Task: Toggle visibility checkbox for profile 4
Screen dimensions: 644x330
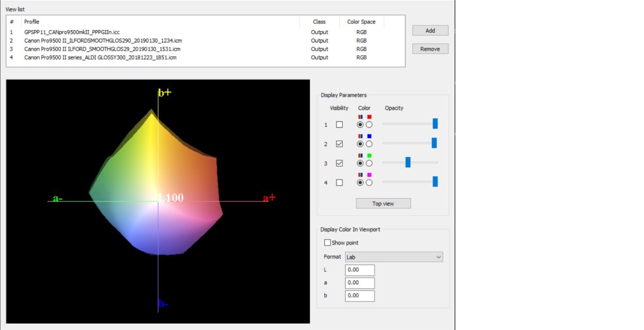Action: pyautogui.click(x=339, y=183)
